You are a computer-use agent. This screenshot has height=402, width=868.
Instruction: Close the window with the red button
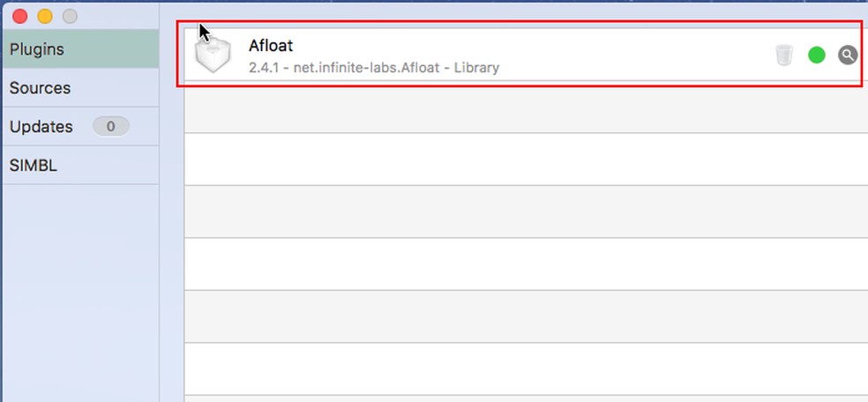tap(20, 16)
